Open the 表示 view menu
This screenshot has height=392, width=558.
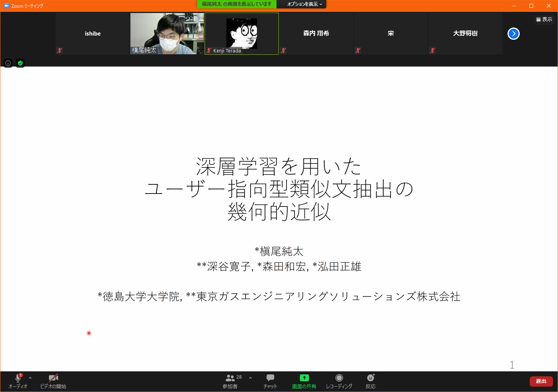[544, 19]
